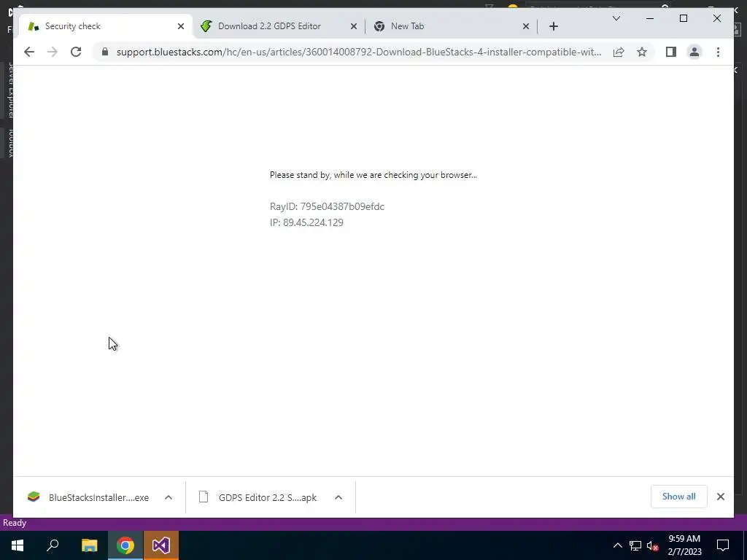Maximize the Chrome window
The image size is (747, 560).
683,18
